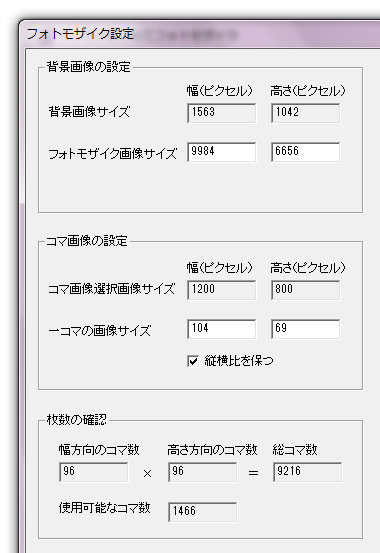Click the フォトモザイク画像サイズ label
380x553 pixels.
pos(113,154)
